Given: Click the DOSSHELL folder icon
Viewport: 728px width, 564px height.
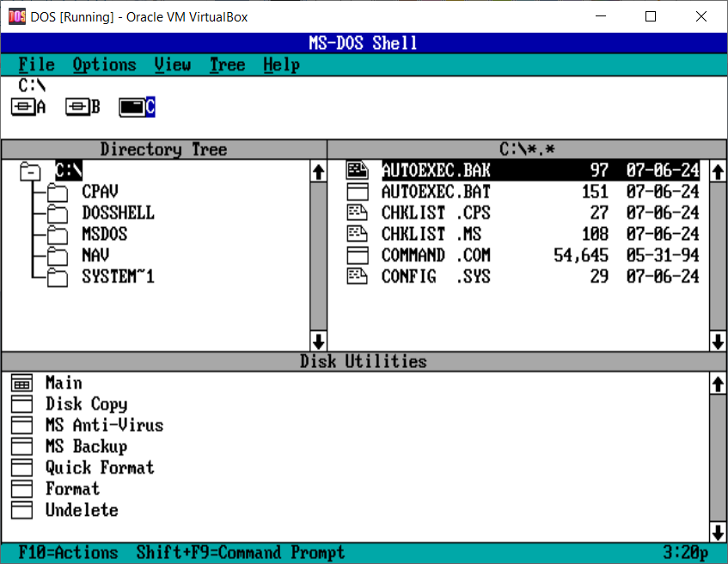Looking at the screenshot, I should [58, 213].
